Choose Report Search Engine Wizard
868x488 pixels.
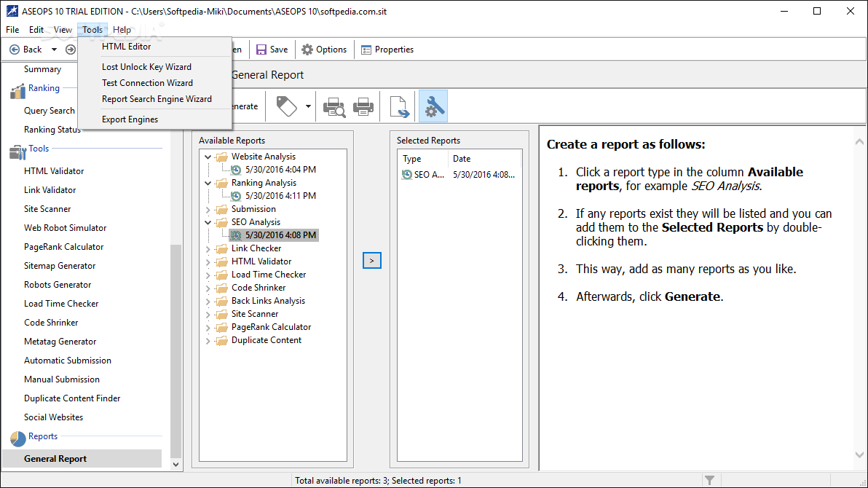coord(157,99)
